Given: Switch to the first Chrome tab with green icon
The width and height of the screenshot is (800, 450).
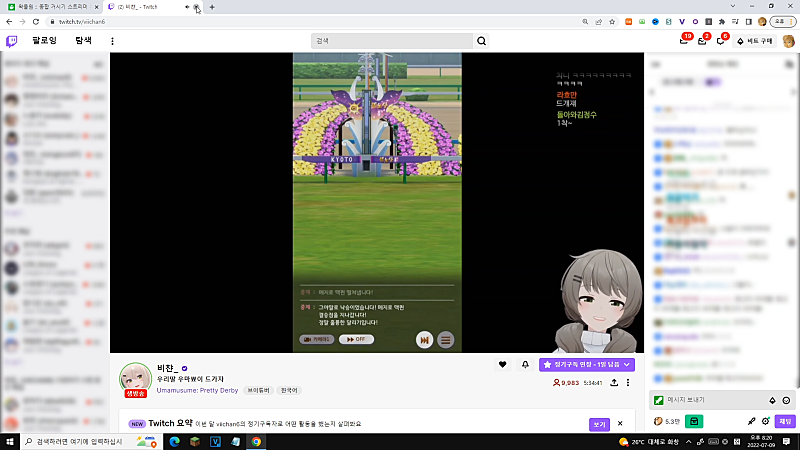Looking at the screenshot, I should point(51,7).
